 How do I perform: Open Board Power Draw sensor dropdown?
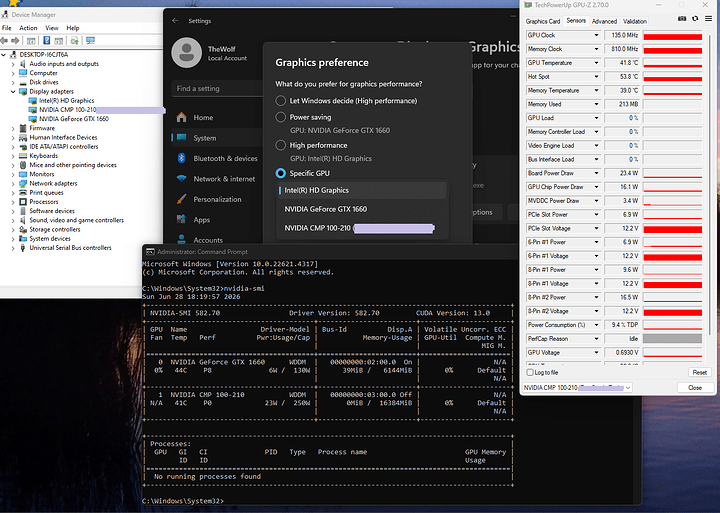(596, 173)
